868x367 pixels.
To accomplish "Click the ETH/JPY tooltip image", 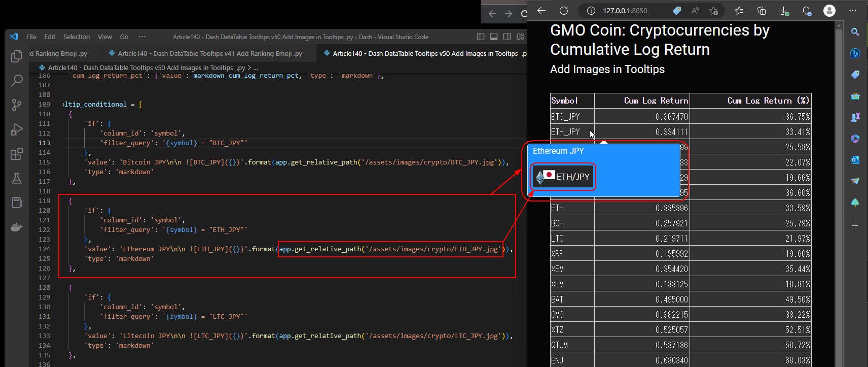I will point(563,177).
